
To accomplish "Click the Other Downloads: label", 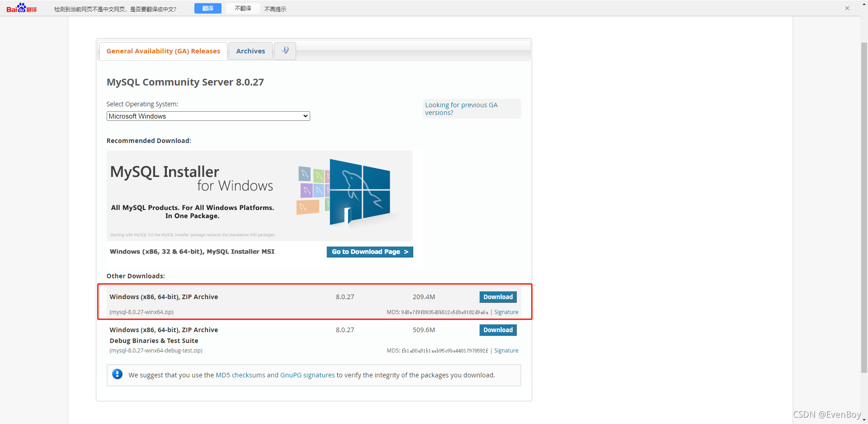I will (x=136, y=276).
